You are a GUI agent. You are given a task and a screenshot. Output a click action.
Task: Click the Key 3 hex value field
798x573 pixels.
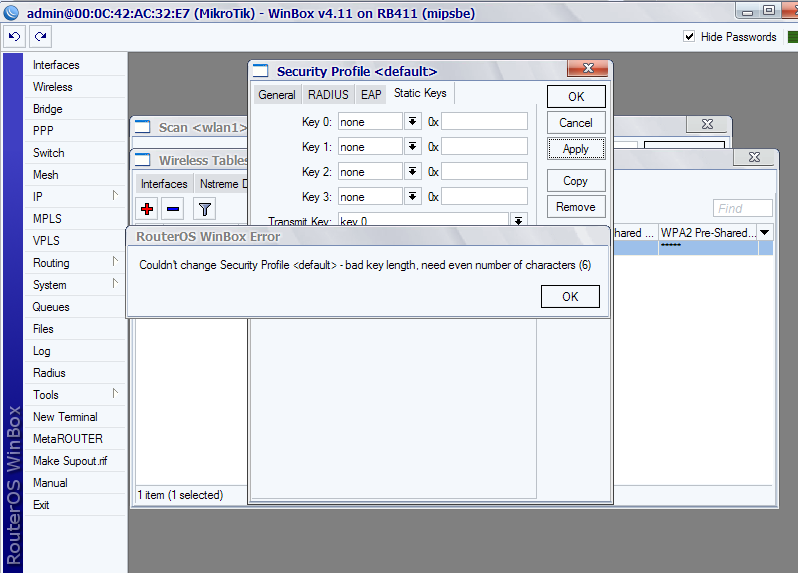pyautogui.click(x=484, y=196)
